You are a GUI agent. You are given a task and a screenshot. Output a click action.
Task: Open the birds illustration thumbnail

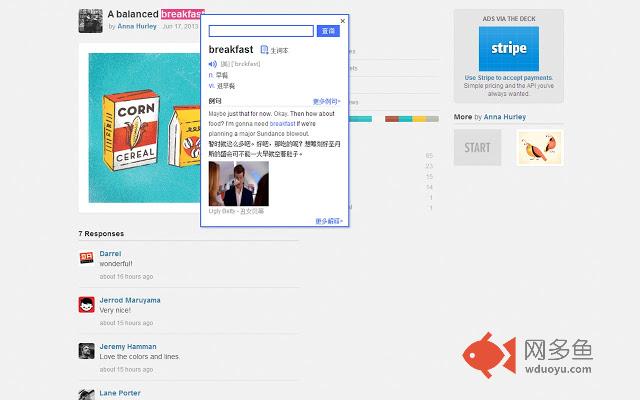540,147
